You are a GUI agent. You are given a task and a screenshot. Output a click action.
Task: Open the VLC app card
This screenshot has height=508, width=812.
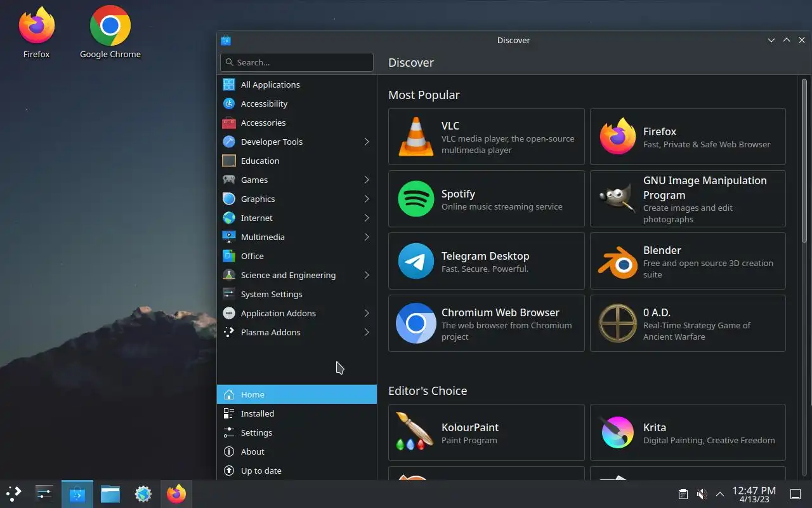point(487,137)
